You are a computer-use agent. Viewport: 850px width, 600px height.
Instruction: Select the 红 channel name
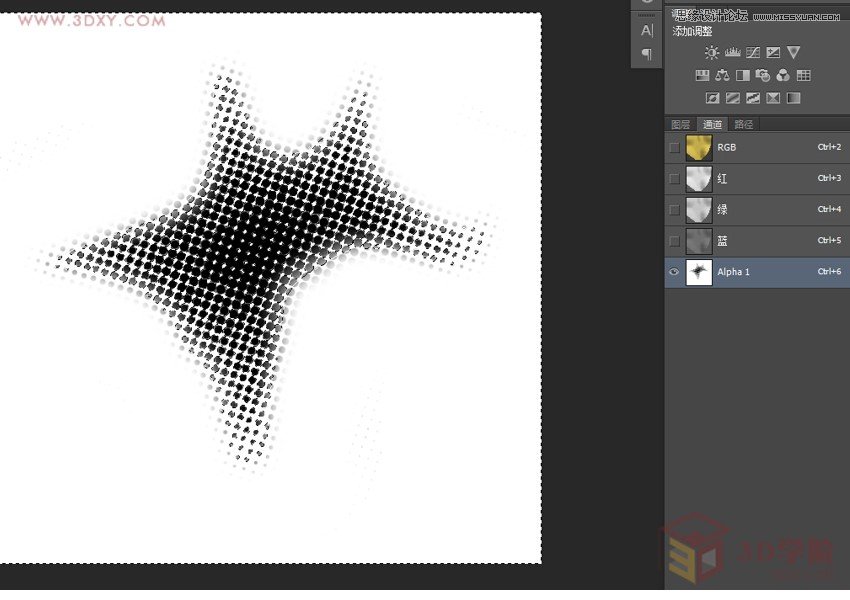pos(722,179)
